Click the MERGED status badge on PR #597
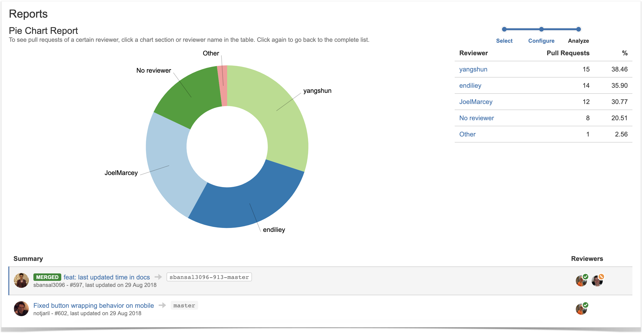Screen dimensions: 644x334 (47, 277)
